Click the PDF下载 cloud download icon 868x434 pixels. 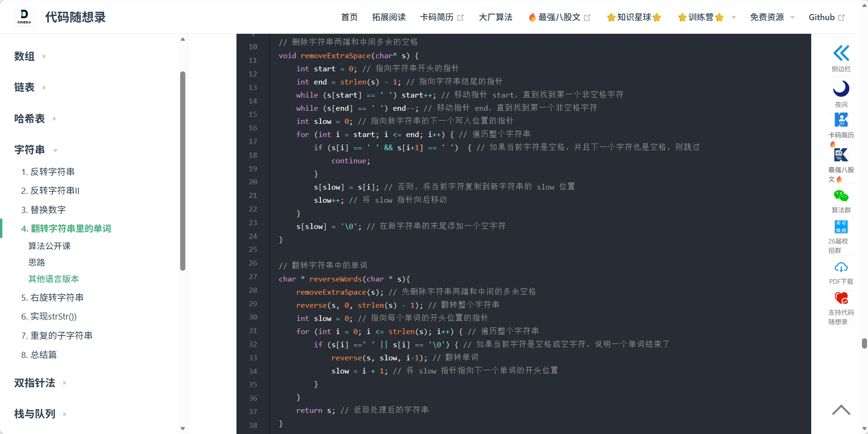tap(841, 267)
